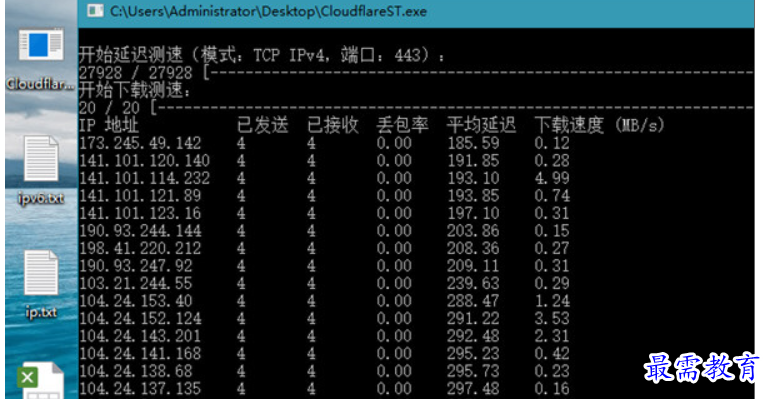This screenshot has height=399, width=768.
Task: Click IP address 190.93.247.92
Action: [136, 266]
